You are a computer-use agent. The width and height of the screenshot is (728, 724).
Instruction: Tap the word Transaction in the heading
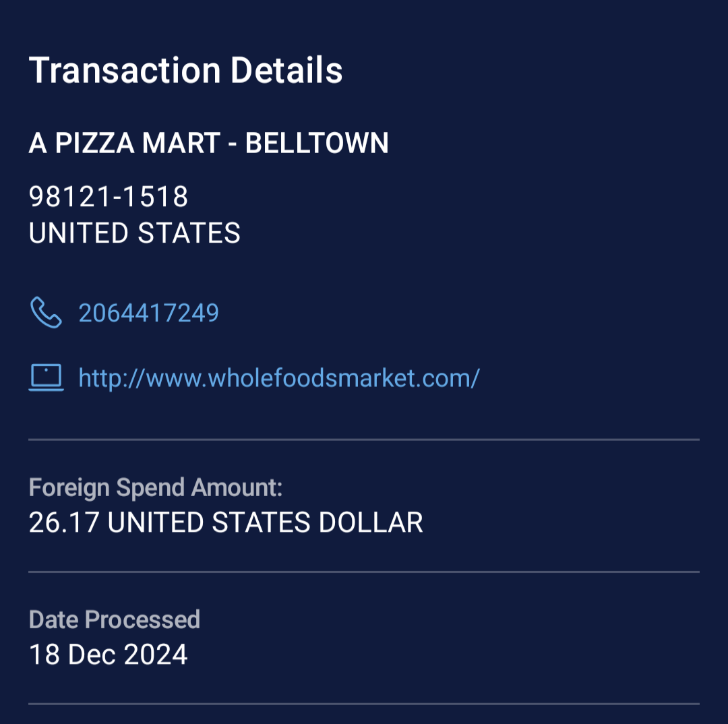[x=125, y=70]
